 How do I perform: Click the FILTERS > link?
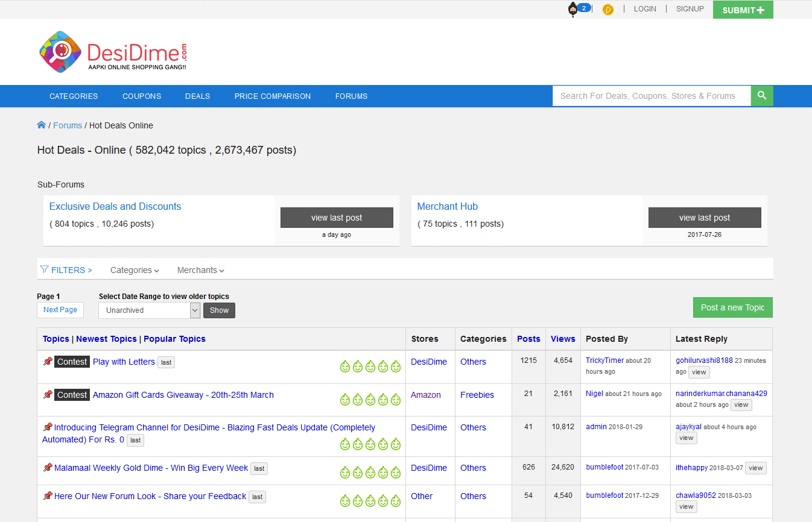coord(71,270)
